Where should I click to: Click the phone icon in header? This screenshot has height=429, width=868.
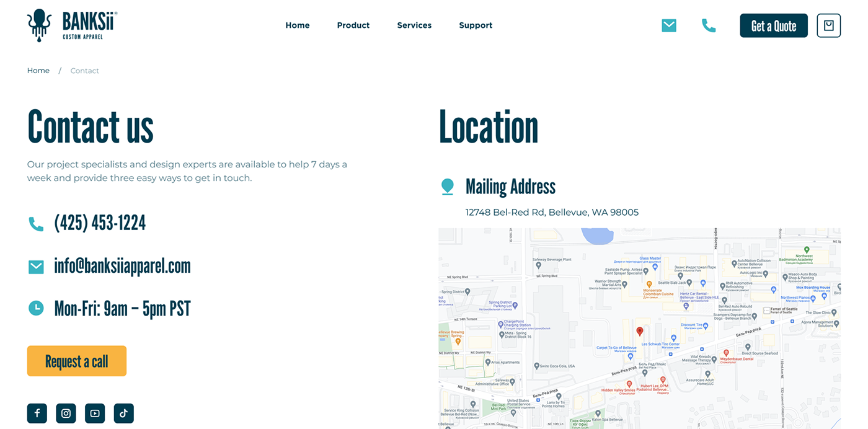[x=708, y=25]
